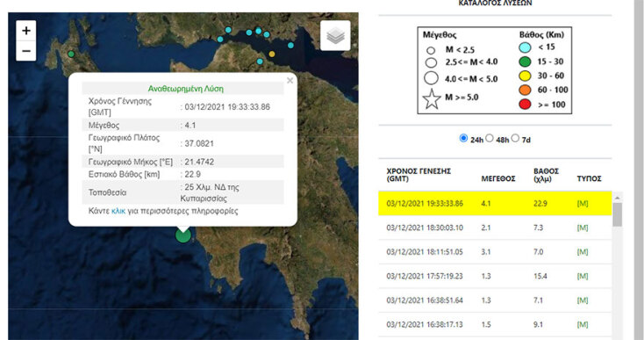Close the earthquake info popup
The image size is (644, 340).
coord(290,81)
